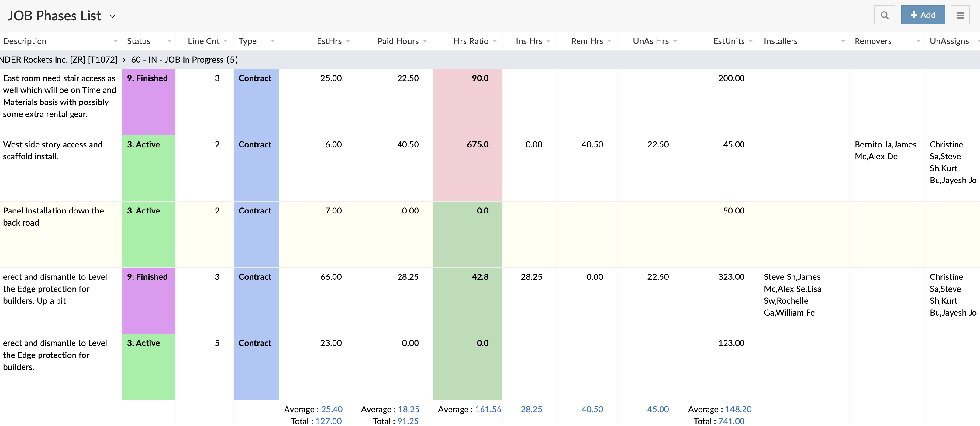Open Paid Hours column dropdown arrow
This screenshot has height=426, width=980.
425,41
